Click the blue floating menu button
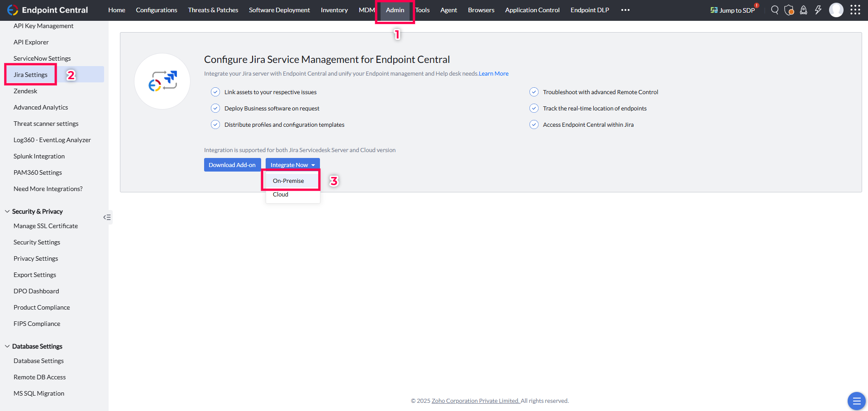 click(x=856, y=401)
